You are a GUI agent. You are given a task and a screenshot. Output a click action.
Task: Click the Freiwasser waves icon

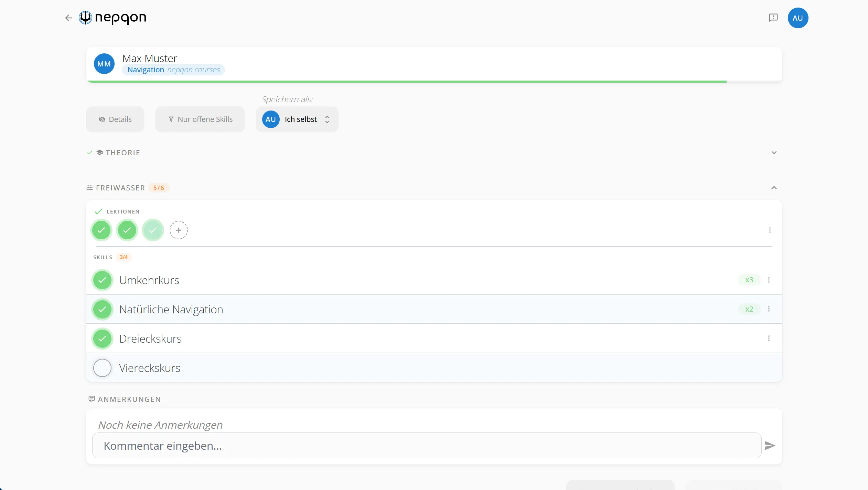pyautogui.click(x=89, y=188)
